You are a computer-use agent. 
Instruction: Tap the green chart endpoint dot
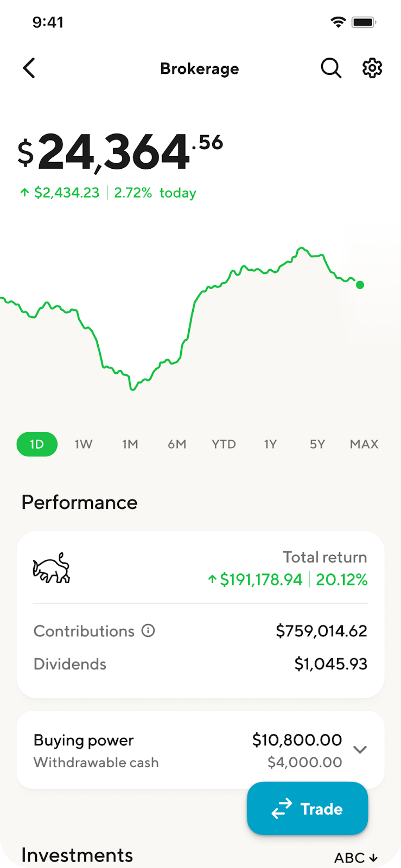pos(360,285)
